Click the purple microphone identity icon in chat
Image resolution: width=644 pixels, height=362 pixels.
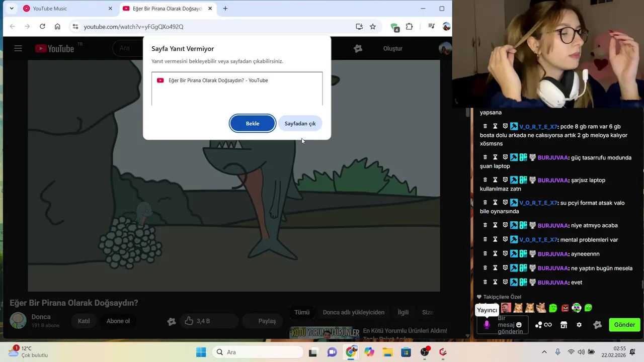(x=487, y=325)
